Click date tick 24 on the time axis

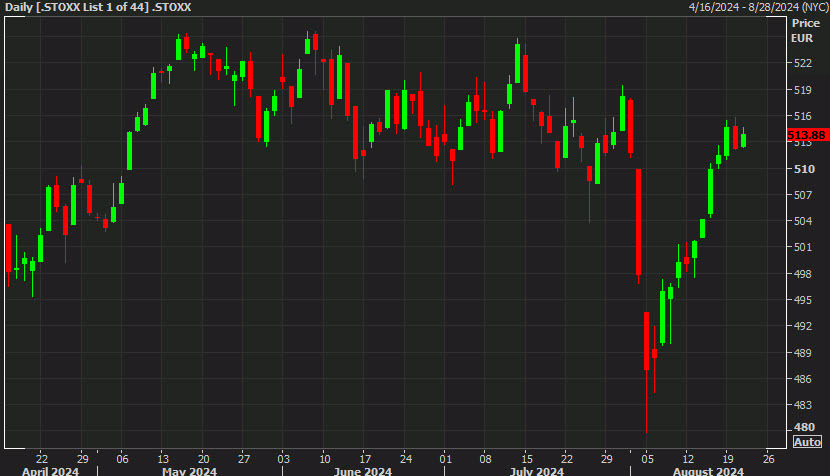pyautogui.click(x=405, y=459)
